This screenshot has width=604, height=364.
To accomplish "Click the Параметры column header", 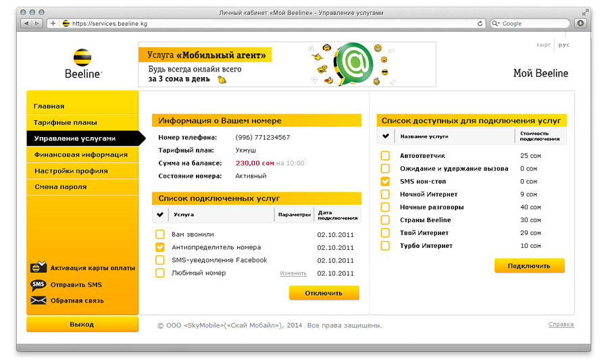I will [x=295, y=215].
